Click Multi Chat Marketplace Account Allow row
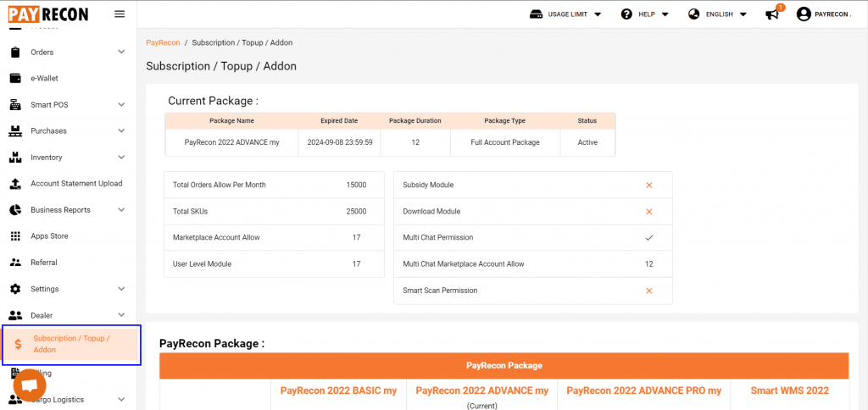This screenshot has height=410, width=868. click(x=533, y=264)
